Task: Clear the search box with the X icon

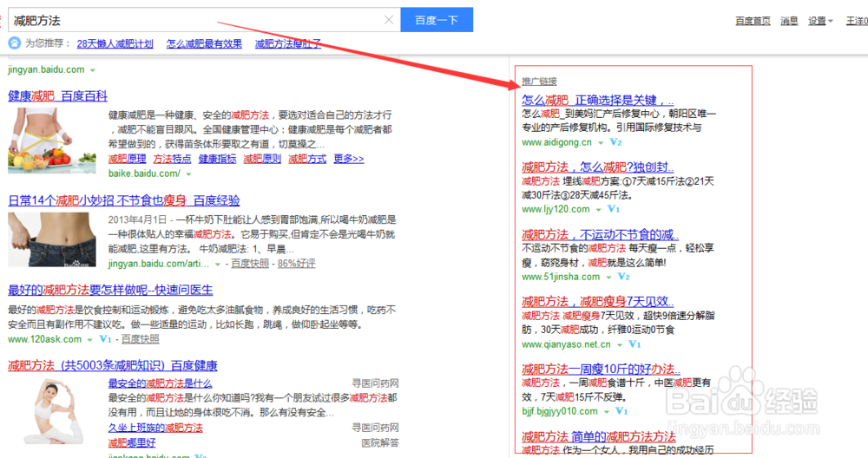Action: click(x=389, y=20)
